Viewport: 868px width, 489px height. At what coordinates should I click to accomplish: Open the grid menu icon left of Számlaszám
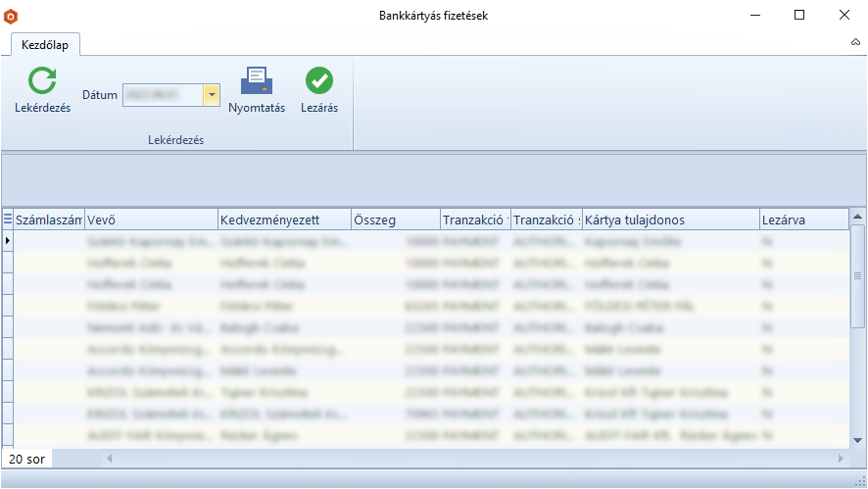pos(8,220)
